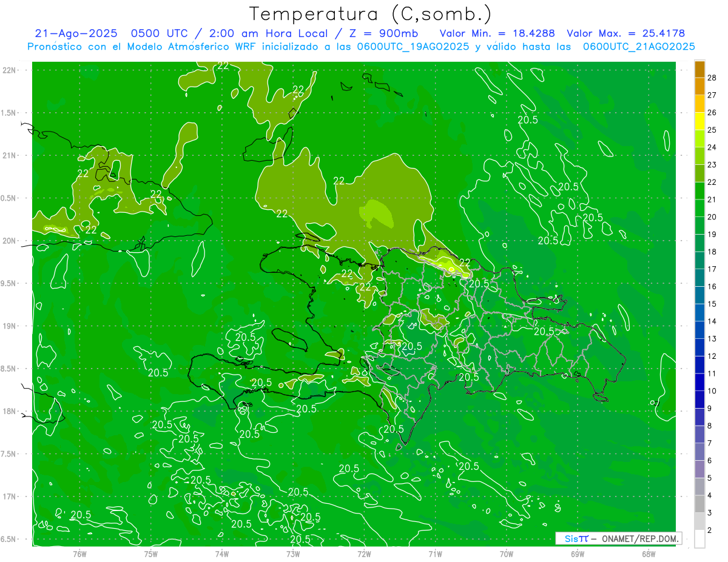The width and height of the screenshot is (728, 562).
Task: Click the '25' color scale label
Action: click(712, 130)
